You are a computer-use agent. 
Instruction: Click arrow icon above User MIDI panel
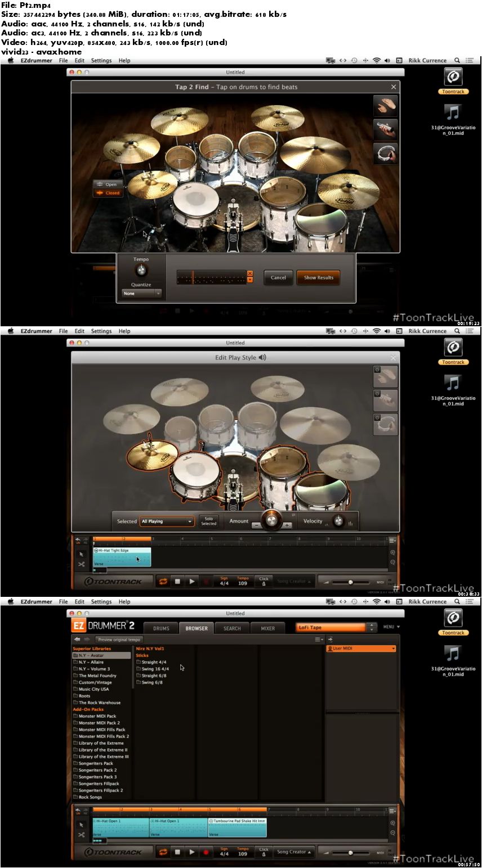pyautogui.click(x=330, y=639)
